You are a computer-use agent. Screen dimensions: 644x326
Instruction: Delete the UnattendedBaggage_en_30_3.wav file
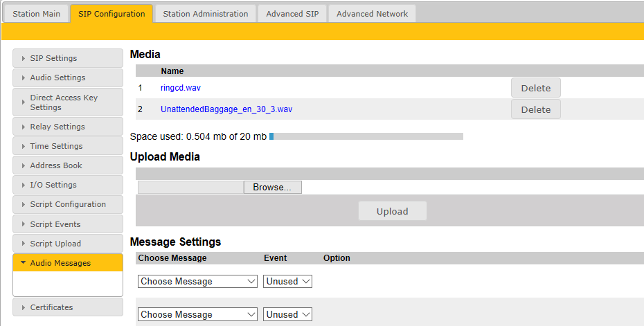535,109
